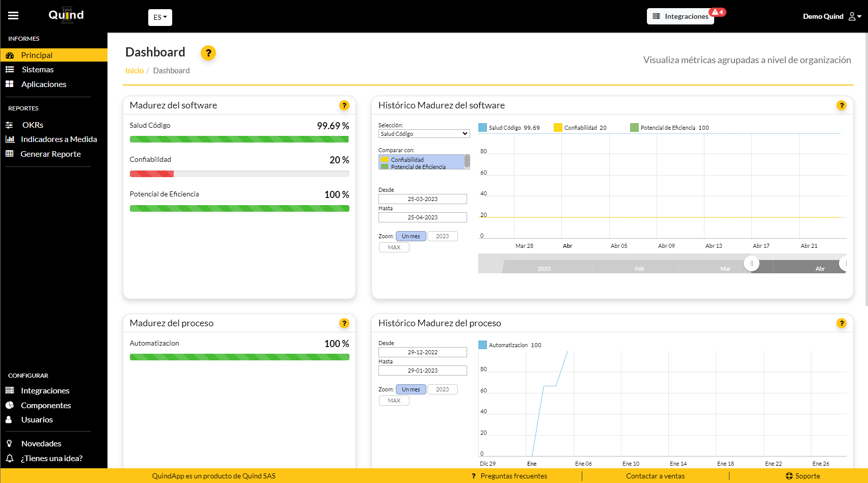Click the Confiabilidad progress bar
Viewport: 868px width, 483px height.
pyautogui.click(x=239, y=174)
